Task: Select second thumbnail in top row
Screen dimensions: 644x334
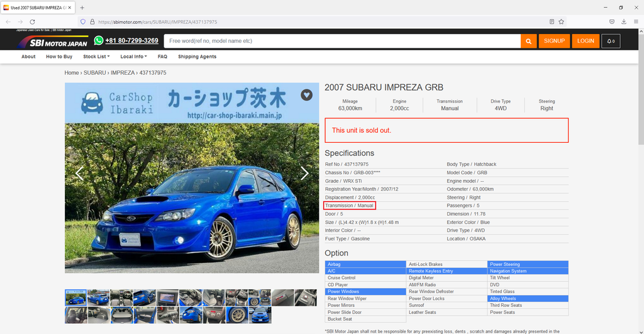Action: coord(99,298)
